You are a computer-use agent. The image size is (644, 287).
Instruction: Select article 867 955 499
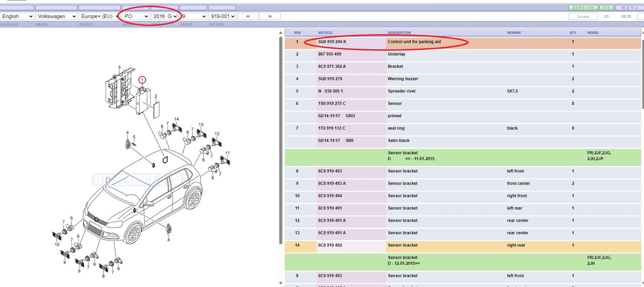click(330, 54)
